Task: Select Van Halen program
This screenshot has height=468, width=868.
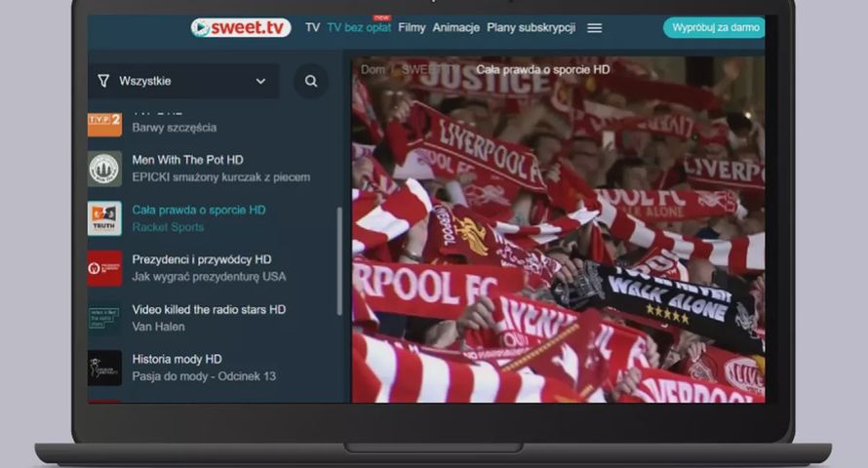Action: pyautogui.click(x=158, y=327)
